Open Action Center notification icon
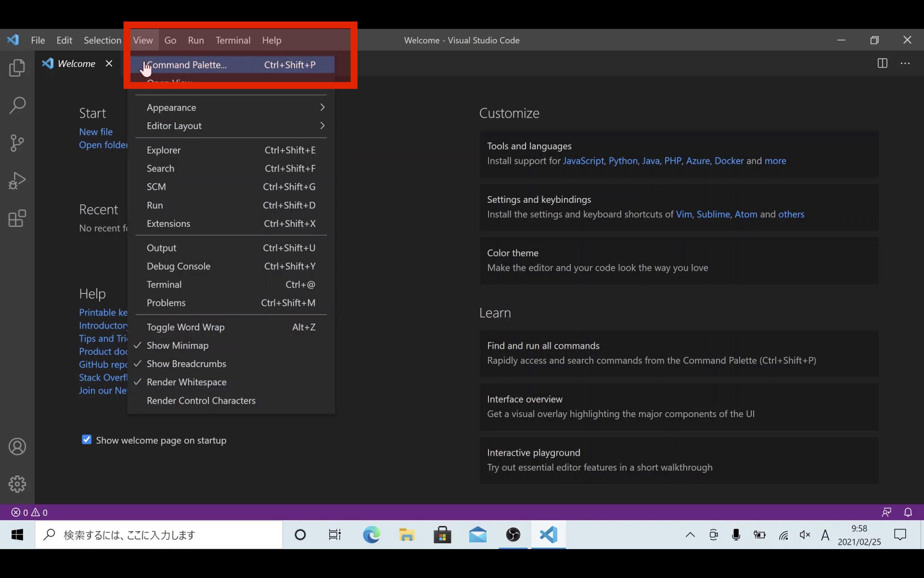The height and width of the screenshot is (578, 924). point(900,534)
